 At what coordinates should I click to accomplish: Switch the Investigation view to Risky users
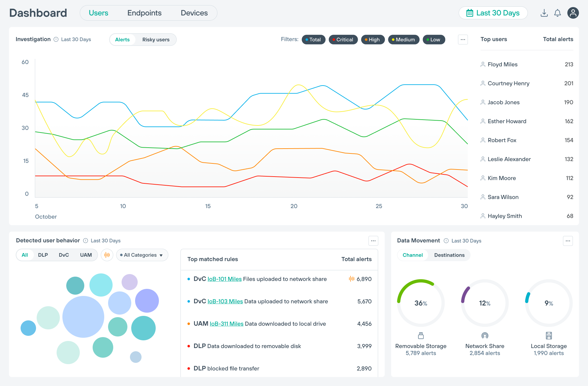click(x=156, y=40)
